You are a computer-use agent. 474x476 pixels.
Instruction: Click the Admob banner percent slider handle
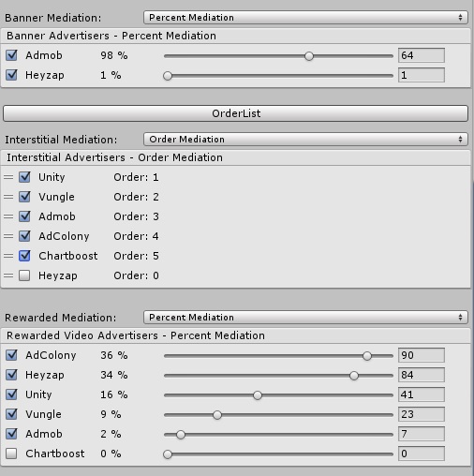(309, 56)
